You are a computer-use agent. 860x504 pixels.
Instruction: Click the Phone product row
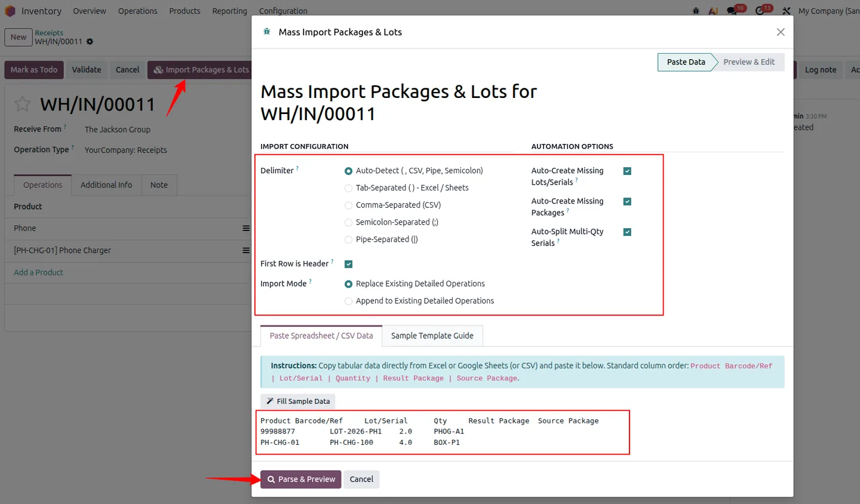pos(128,228)
